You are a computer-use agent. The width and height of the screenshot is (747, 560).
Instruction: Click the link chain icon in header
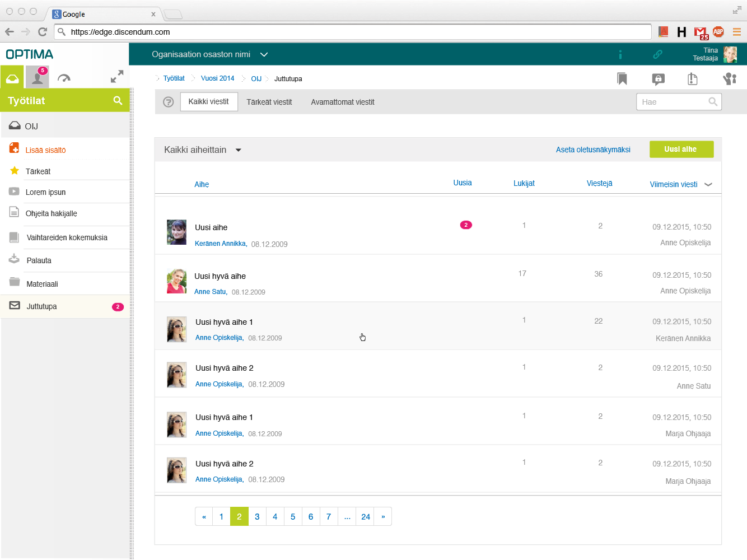coord(657,54)
